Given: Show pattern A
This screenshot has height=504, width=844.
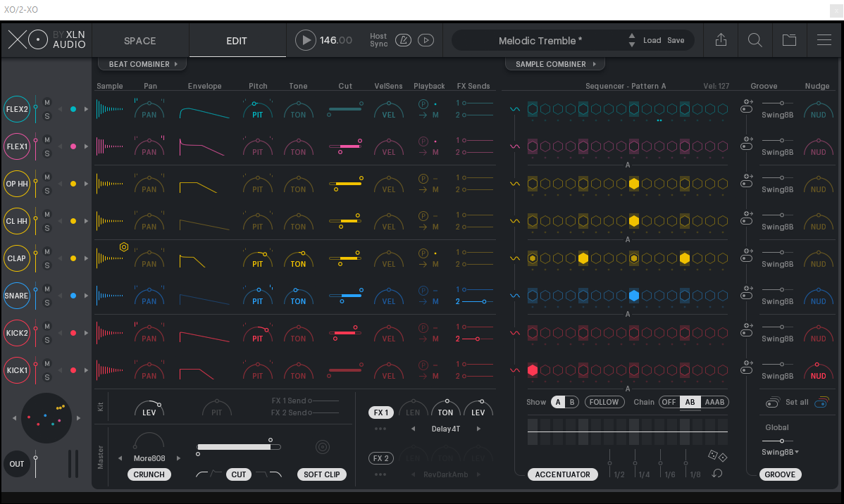Looking at the screenshot, I should pyautogui.click(x=558, y=402).
